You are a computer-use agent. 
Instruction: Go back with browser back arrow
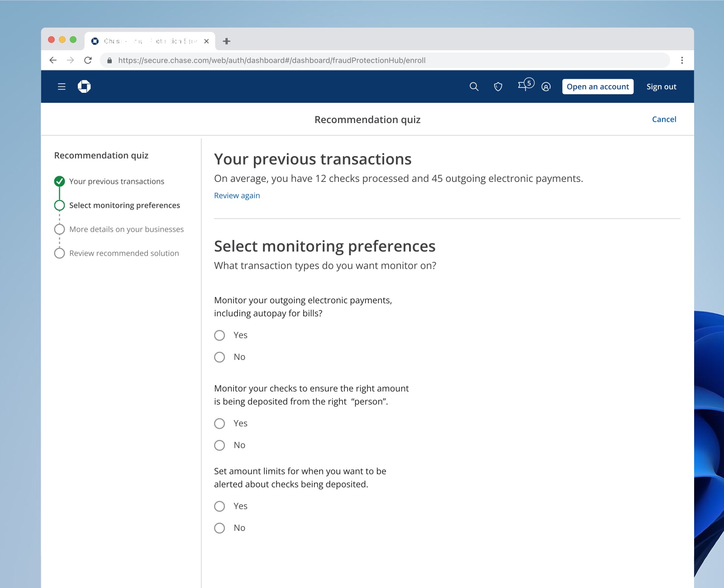[53, 60]
